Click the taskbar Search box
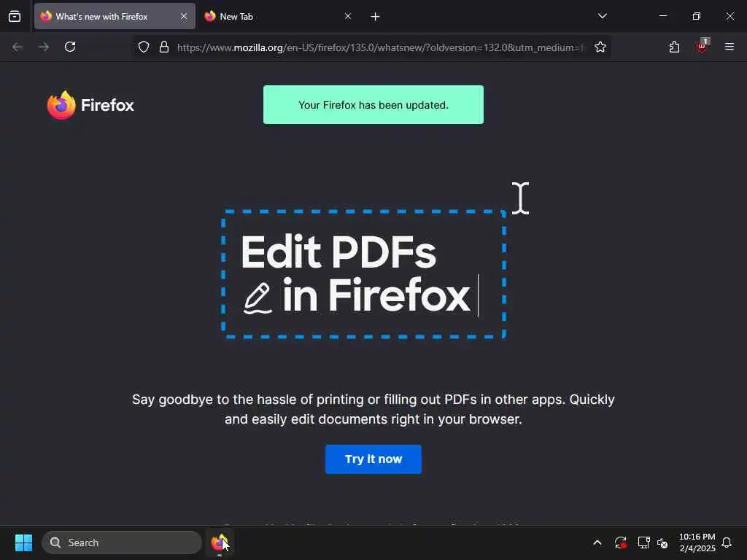747x560 pixels. [x=122, y=542]
